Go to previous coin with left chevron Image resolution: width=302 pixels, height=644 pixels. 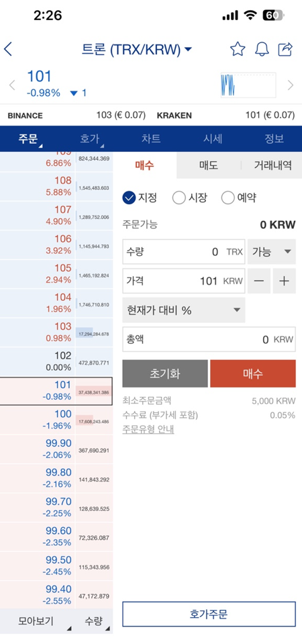coord(12,85)
